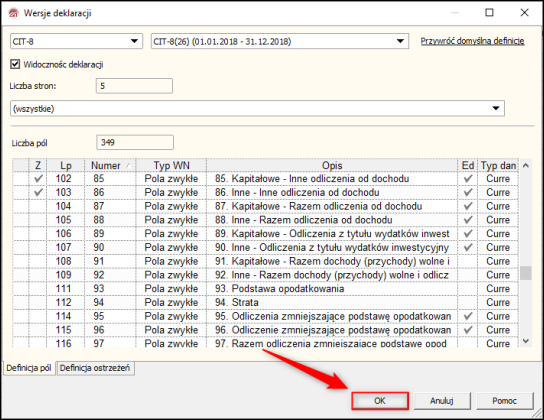Toggle Z checkmark in row 103
The image size is (544, 420).
(x=38, y=192)
